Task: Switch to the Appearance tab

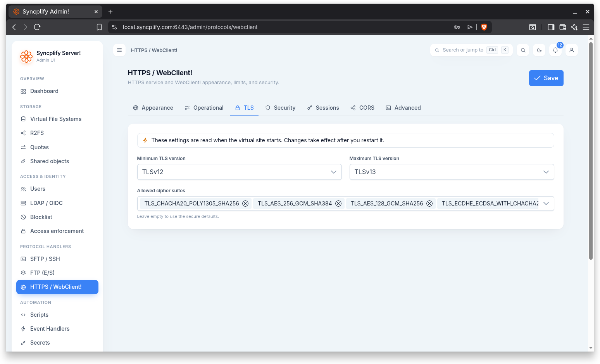Action: point(153,108)
